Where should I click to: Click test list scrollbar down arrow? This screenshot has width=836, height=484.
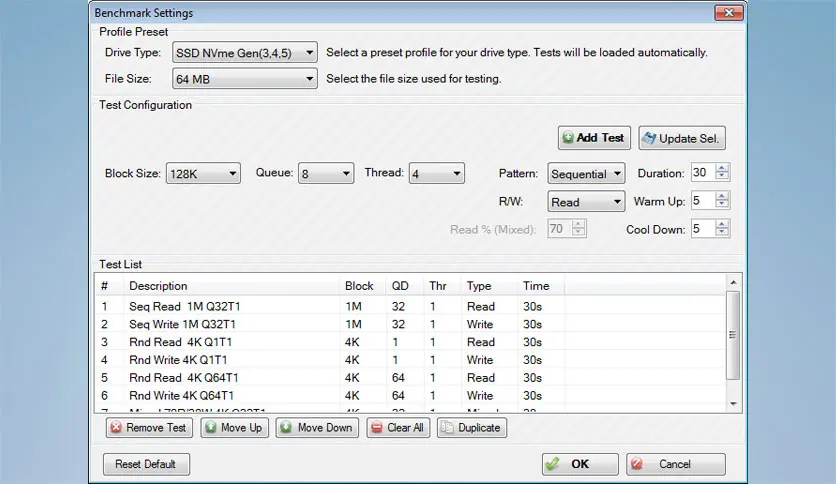point(733,404)
